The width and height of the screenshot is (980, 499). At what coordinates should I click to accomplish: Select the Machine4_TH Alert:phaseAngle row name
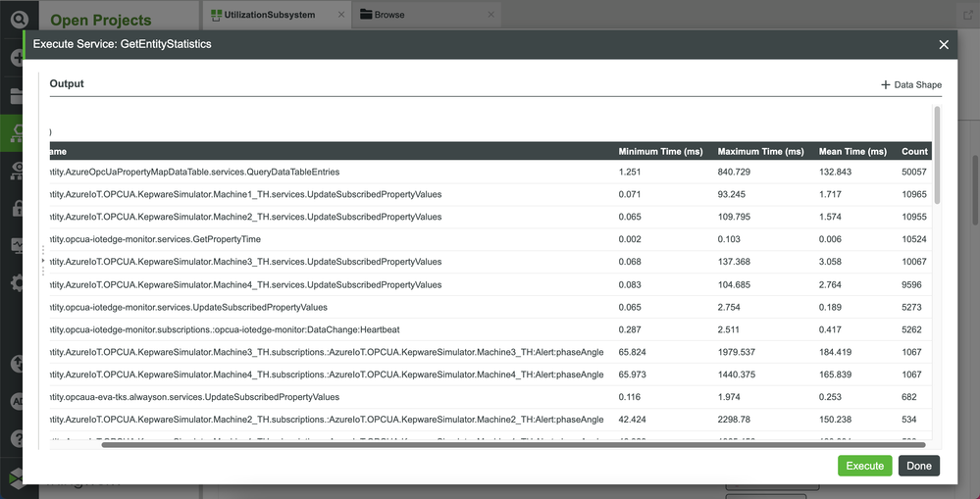(x=327, y=374)
